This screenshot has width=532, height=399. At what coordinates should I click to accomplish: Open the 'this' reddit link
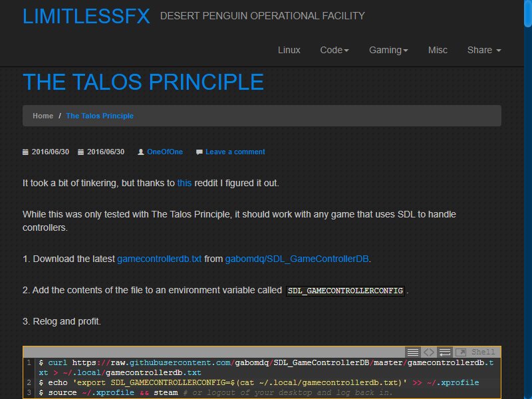(x=184, y=184)
